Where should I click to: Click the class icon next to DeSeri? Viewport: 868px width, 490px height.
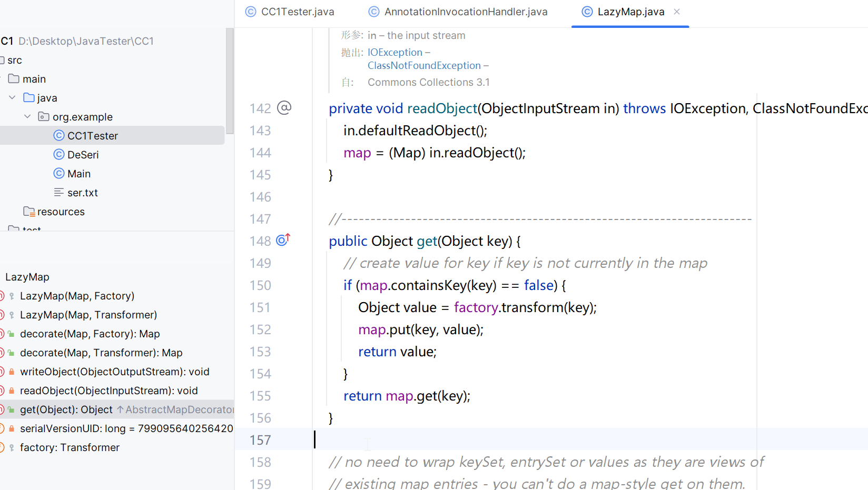tap(59, 155)
